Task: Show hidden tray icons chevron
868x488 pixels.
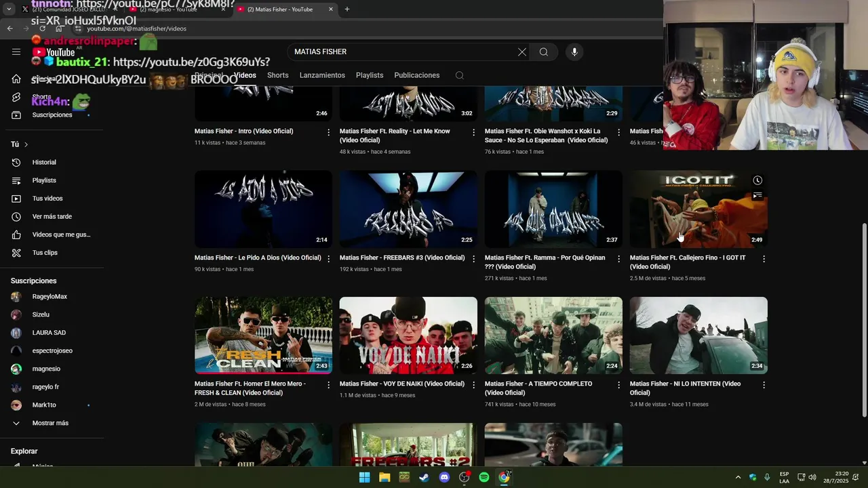Action: pos(738,477)
